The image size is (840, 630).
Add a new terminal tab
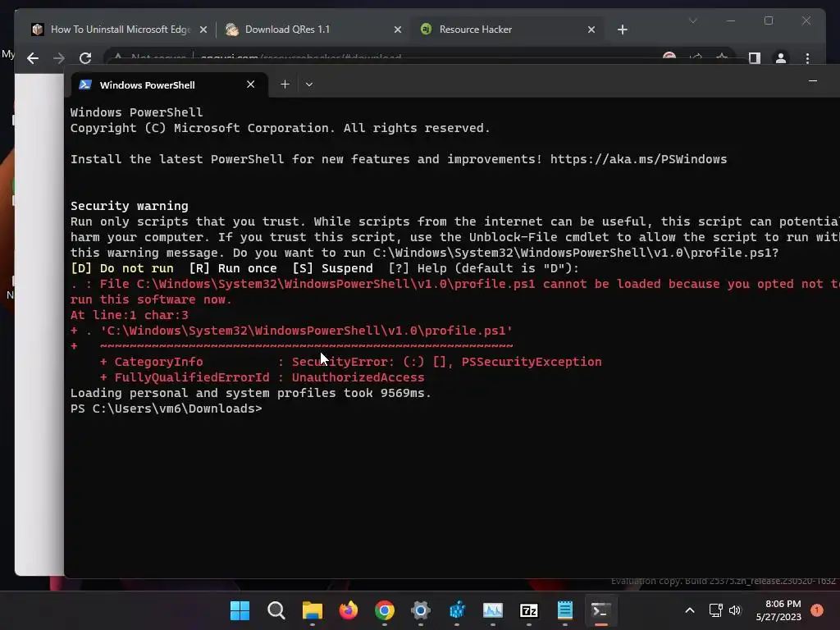tap(285, 84)
